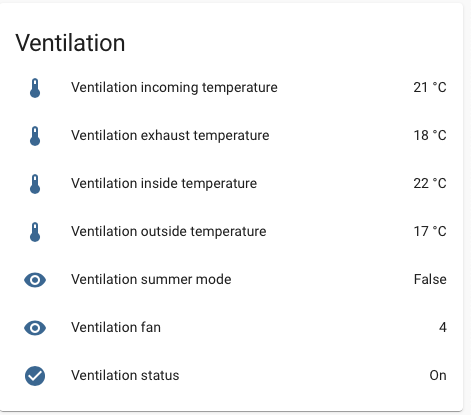Click the On status value

coord(438,376)
